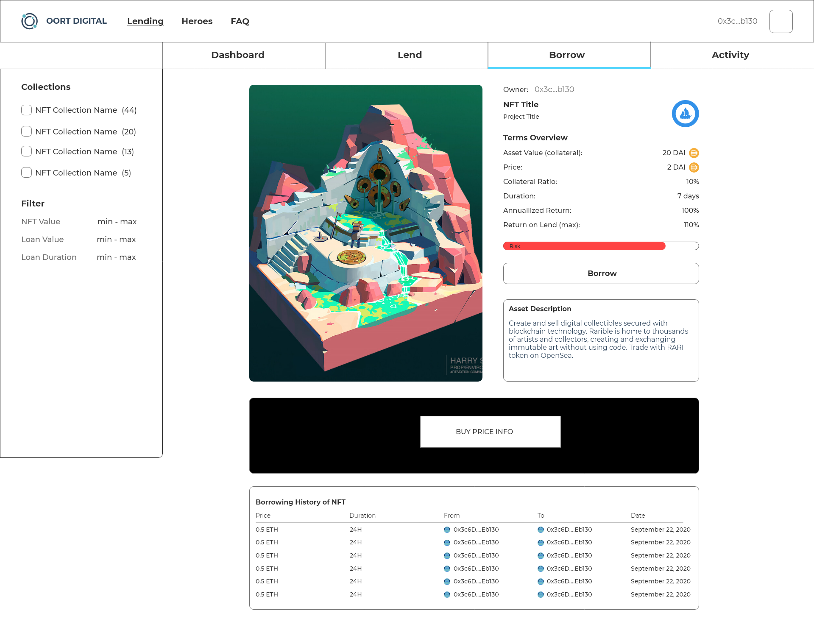814x644 pixels.
Task: Click the OpenSea ship badge icon
Action: [x=685, y=114]
